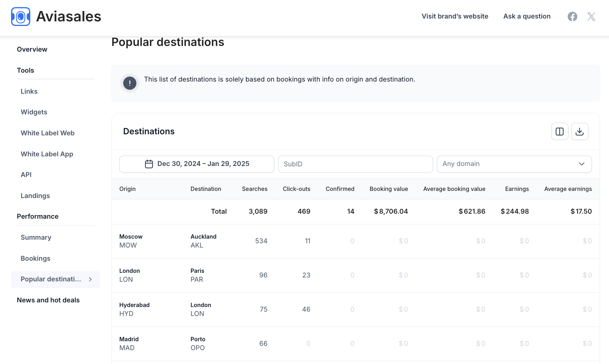Image resolution: width=609 pixels, height=364 pixels.
Task: Click average booking value $621.86
Action: pos(472,212)
